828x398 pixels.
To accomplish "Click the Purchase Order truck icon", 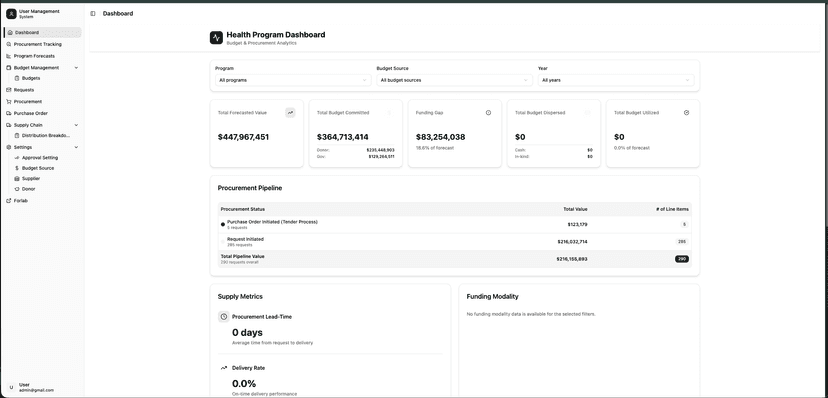I will point(8,113).
